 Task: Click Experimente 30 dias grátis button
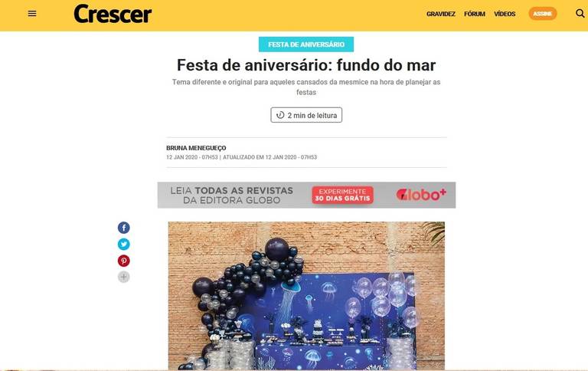(x=342, y=195)
